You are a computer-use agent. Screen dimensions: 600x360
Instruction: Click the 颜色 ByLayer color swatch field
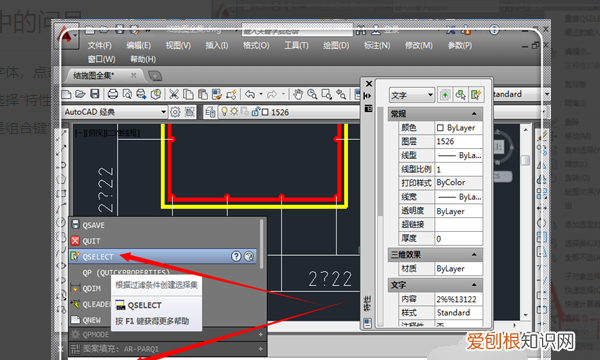[458, 128]
